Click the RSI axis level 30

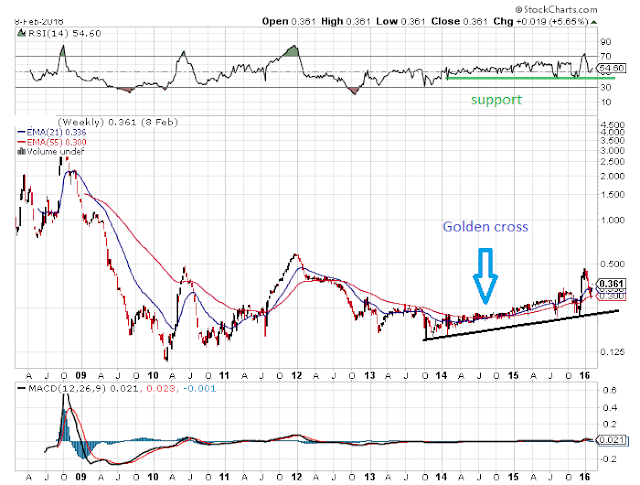coord(606,87)
